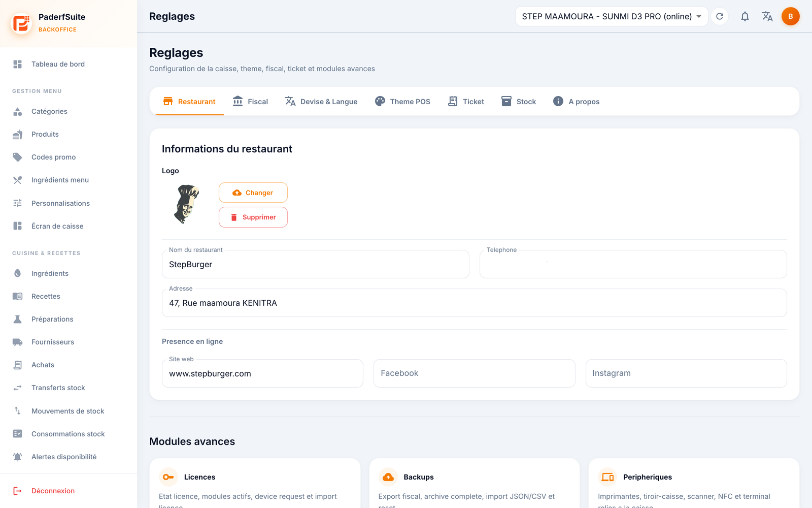812x508 pixels.
Task: Click the Écran de caisse icon
Action: coord(17,226)
